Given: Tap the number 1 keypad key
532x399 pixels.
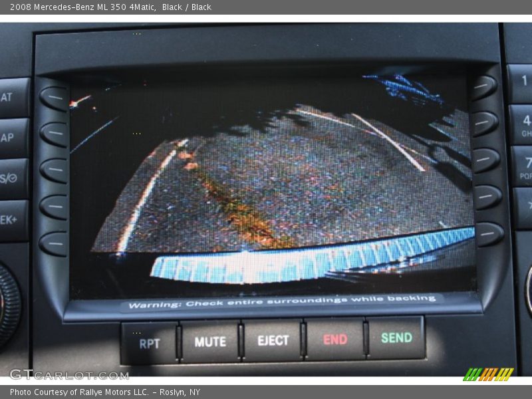Looking at the screenshot, I should click(x=520, y=84).
